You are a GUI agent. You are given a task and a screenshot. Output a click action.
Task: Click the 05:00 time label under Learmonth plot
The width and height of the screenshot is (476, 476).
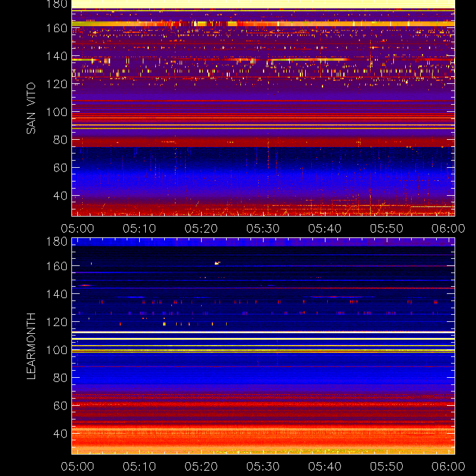pyautogui.click(x=77, y=466)
